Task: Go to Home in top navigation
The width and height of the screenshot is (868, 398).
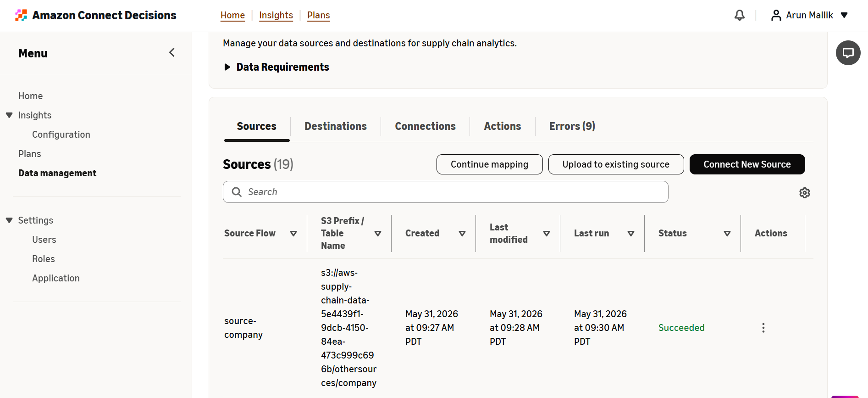Action: (x=232, y=15)
